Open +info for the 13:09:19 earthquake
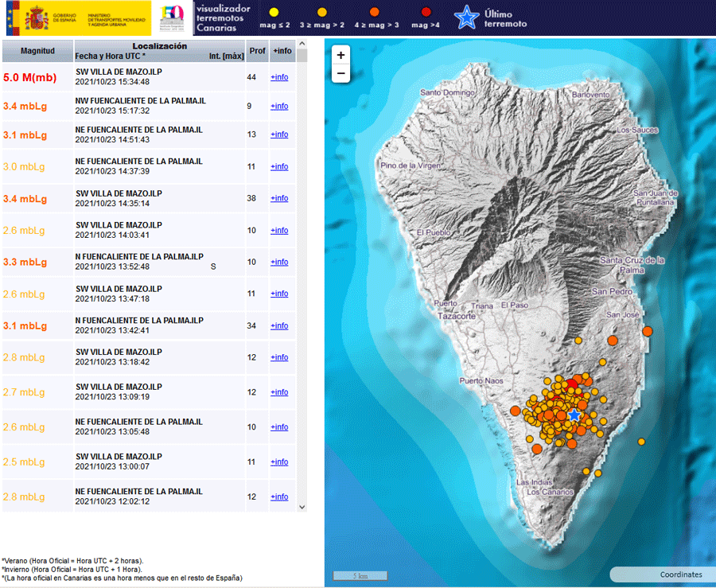The width and height of the screenshot is (716, 588). (x=279, y=392)
